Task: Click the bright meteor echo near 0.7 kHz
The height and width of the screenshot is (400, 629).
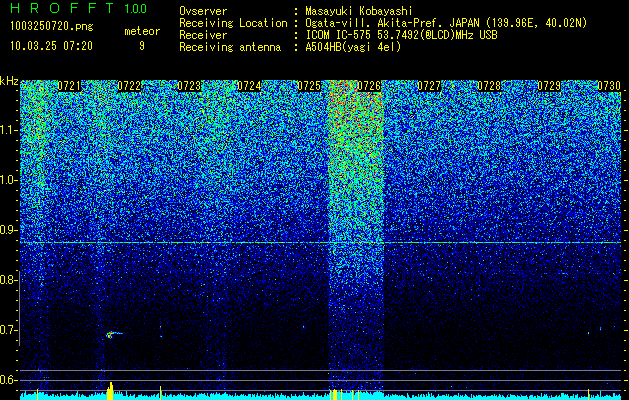Action: [x=112, y=334]
